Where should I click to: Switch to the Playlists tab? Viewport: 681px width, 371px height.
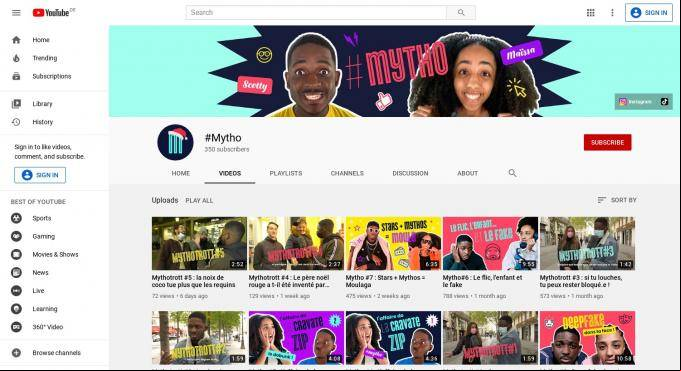[x=286, y=173]
